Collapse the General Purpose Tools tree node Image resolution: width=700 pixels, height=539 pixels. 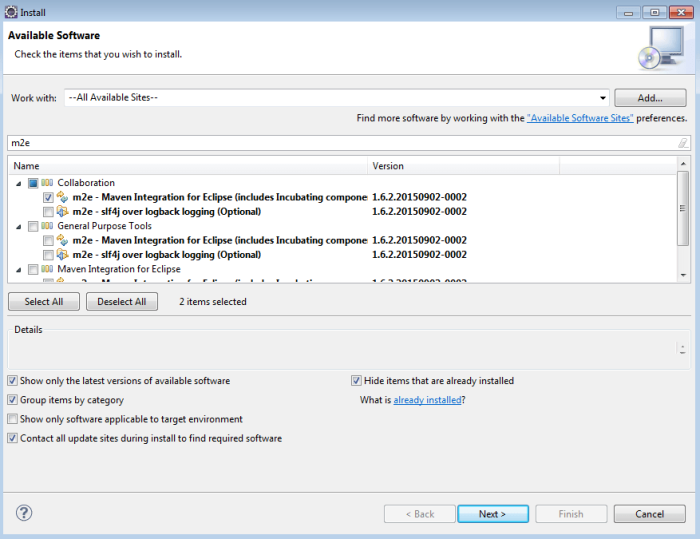19,227
